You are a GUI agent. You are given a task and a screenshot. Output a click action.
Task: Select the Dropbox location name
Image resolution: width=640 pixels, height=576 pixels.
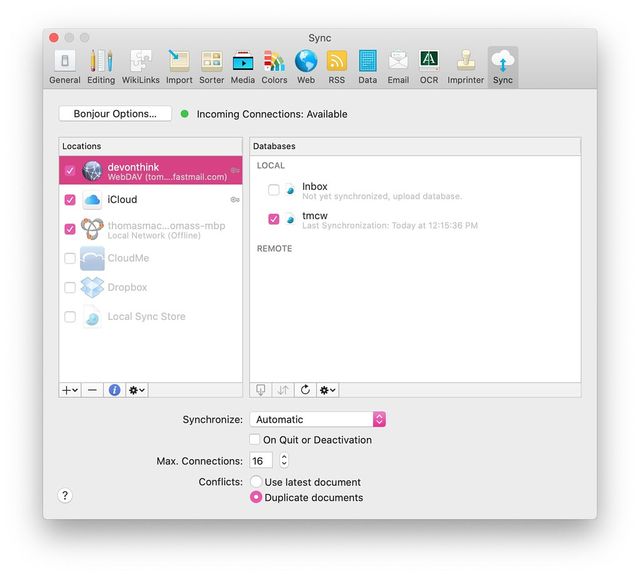click(127, 287)
